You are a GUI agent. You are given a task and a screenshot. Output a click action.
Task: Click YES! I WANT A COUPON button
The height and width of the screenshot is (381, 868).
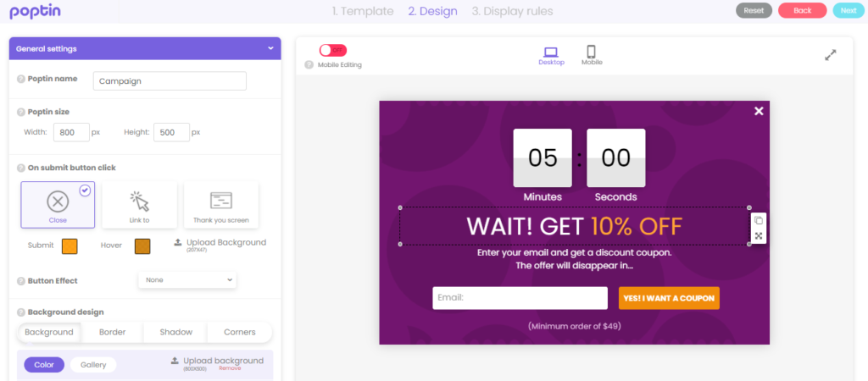point(669,298)
